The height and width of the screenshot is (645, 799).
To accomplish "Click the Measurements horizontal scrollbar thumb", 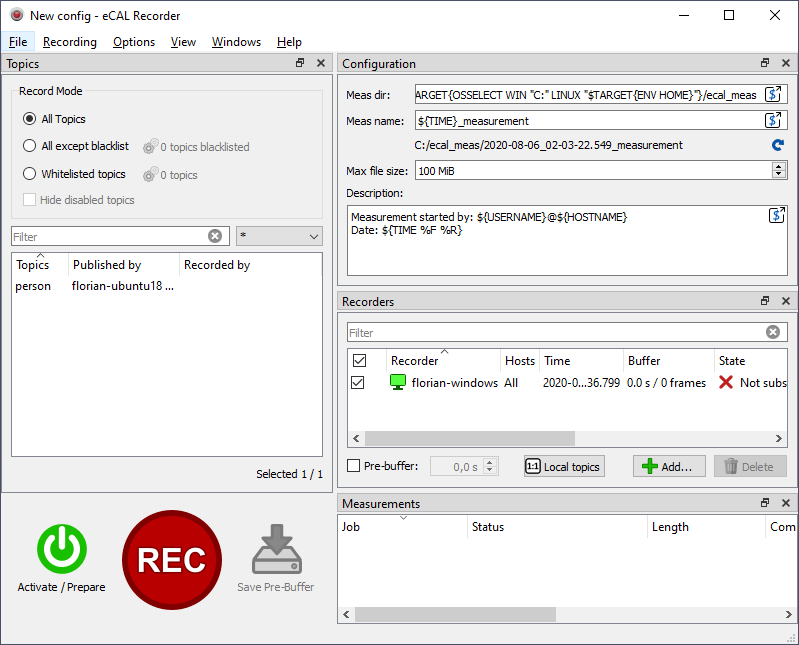I will click(x=455, y=614).
